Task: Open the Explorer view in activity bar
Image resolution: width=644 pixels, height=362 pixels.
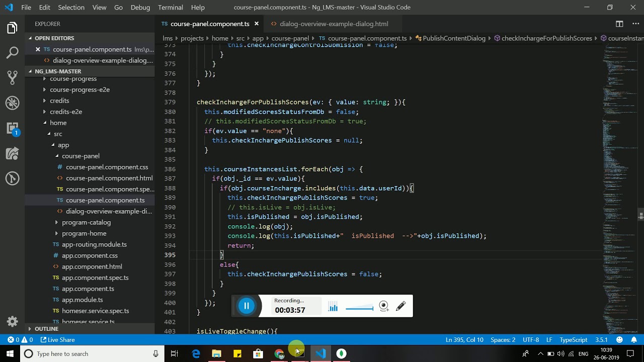Action: tap(12, 28)
